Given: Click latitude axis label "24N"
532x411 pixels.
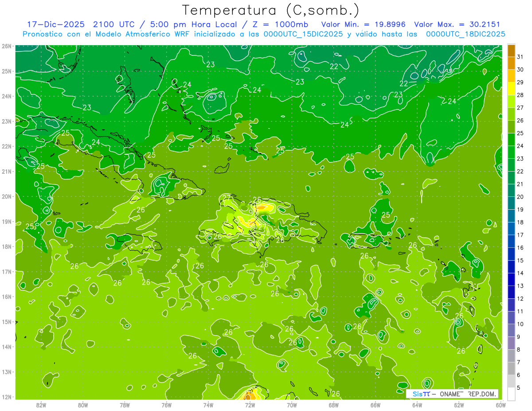Looking at the screenshot, I should 7,96.
